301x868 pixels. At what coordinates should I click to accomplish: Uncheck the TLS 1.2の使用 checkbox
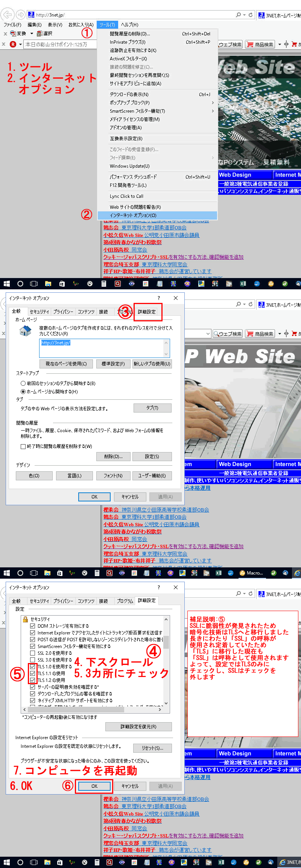[33, 680]
